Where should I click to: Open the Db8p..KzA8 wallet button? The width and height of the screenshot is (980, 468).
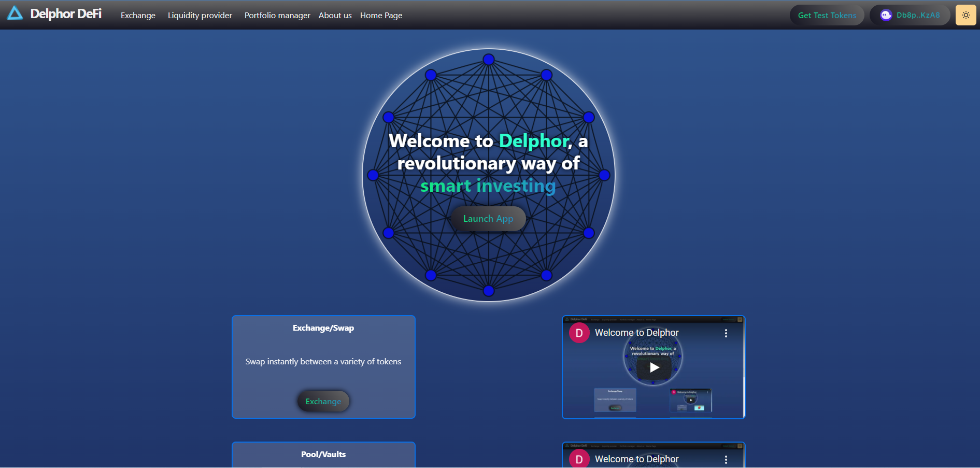pyautogui.click(x=910, y=15)
